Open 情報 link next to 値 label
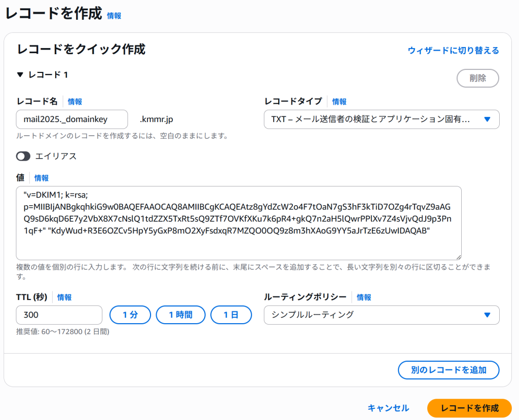The image size is (519, 420). tap(42, 178)
